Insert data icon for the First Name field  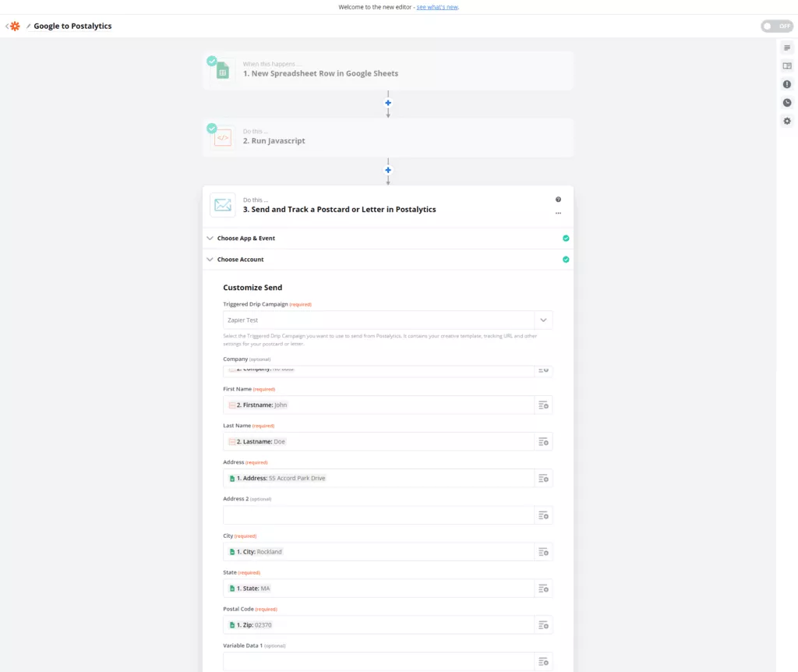click(543, 405)
